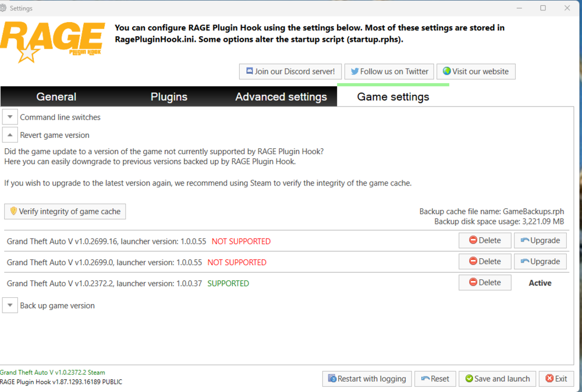Click the Discord icon on the join button

250,71
